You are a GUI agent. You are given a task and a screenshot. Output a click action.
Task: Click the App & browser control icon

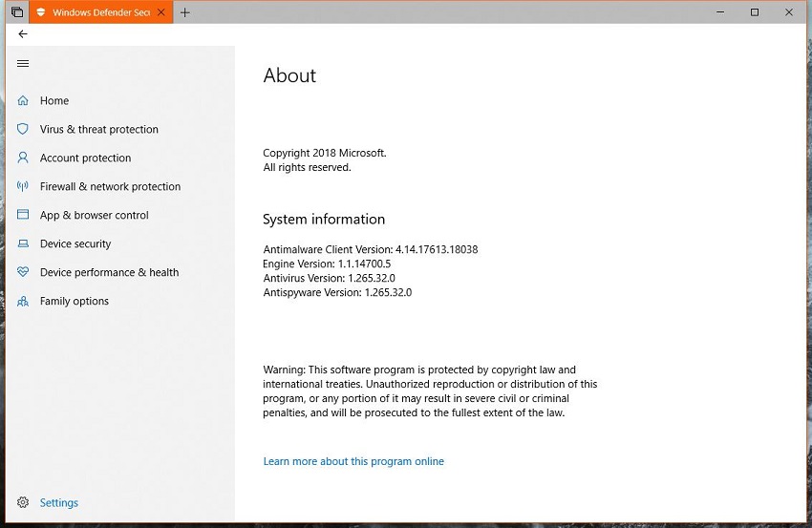coord(23,215)
